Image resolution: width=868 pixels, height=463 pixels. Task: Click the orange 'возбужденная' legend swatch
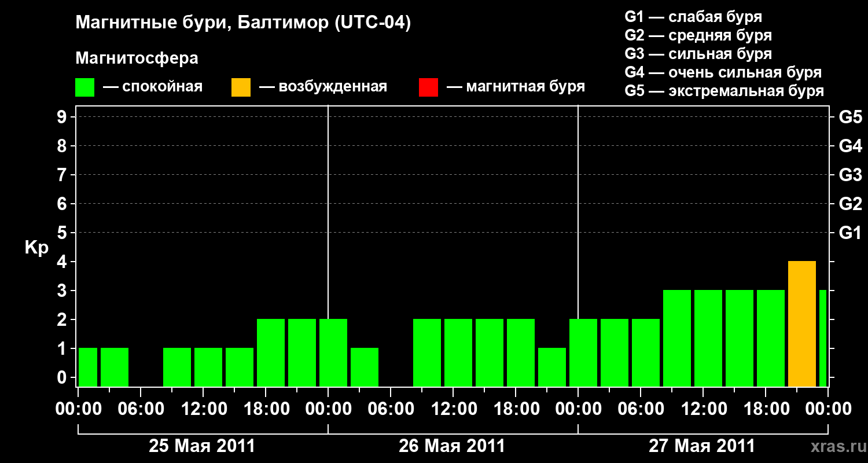241,87
